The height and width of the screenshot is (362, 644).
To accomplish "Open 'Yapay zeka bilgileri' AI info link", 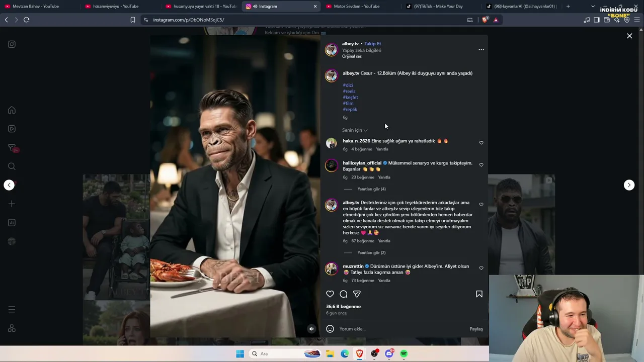I will pyautogui.click(x=362, y=50).
